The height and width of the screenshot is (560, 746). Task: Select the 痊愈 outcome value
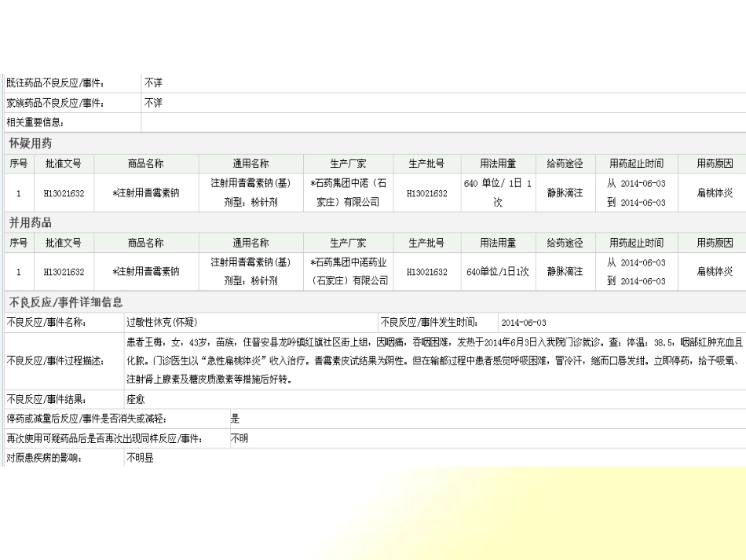click(136, 399)
